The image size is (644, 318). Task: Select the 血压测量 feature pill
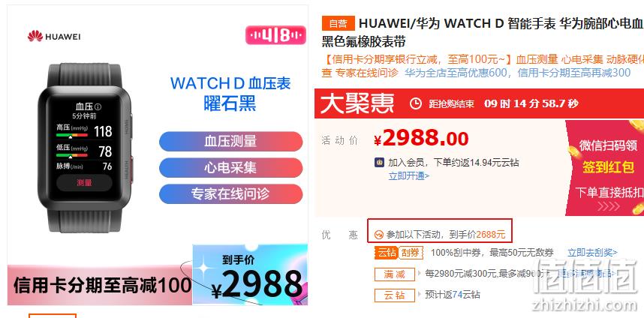pos(231,141)
